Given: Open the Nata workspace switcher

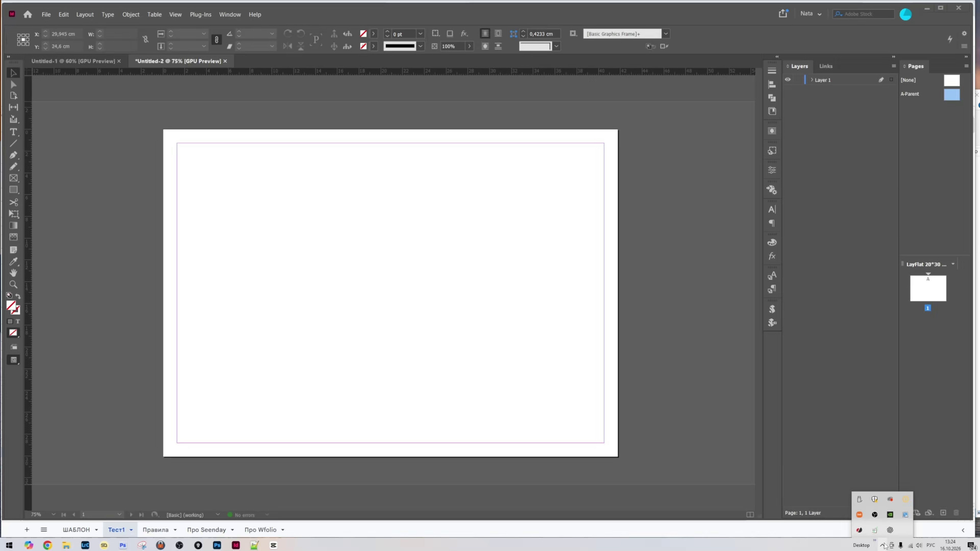Looking at the screenshot, I should [811, 14].
